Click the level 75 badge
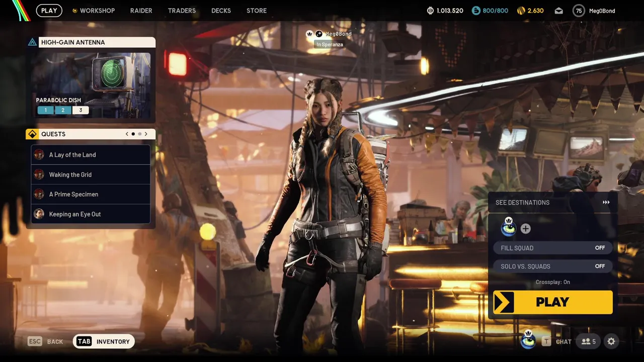This screenshot has height=362, width=644. (x=579, y=11)
